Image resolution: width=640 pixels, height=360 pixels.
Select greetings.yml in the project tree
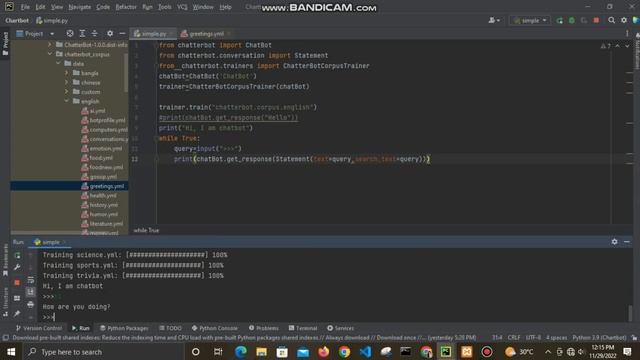107,186
